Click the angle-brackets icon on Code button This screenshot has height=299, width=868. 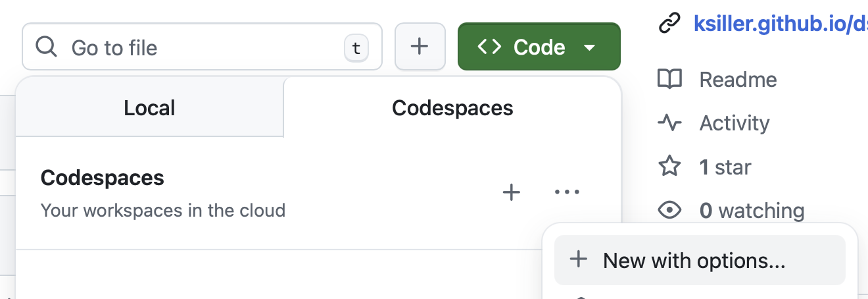pyautogui.click(x=489, y=47)
